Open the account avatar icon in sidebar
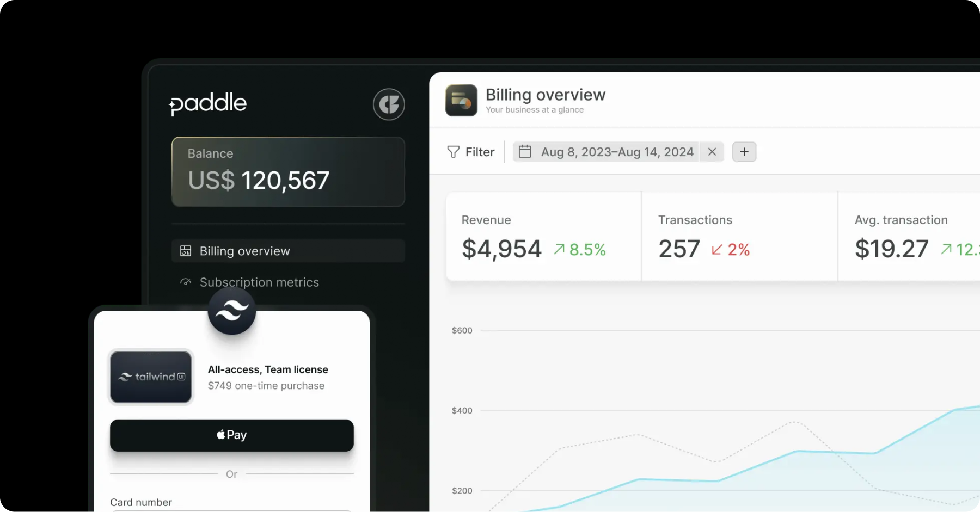The height and width of the screenshot is (512, 980). (389, 104)
